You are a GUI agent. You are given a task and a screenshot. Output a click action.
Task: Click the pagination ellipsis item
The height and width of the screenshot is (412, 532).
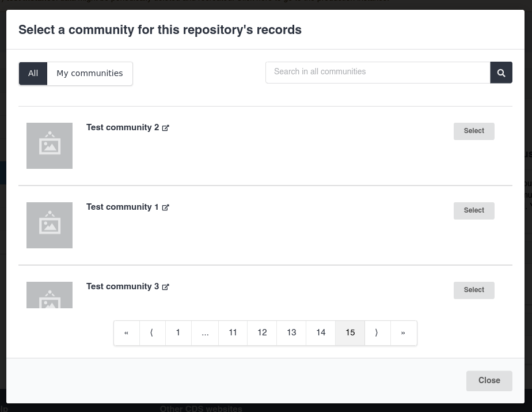[x=205, y=333]
